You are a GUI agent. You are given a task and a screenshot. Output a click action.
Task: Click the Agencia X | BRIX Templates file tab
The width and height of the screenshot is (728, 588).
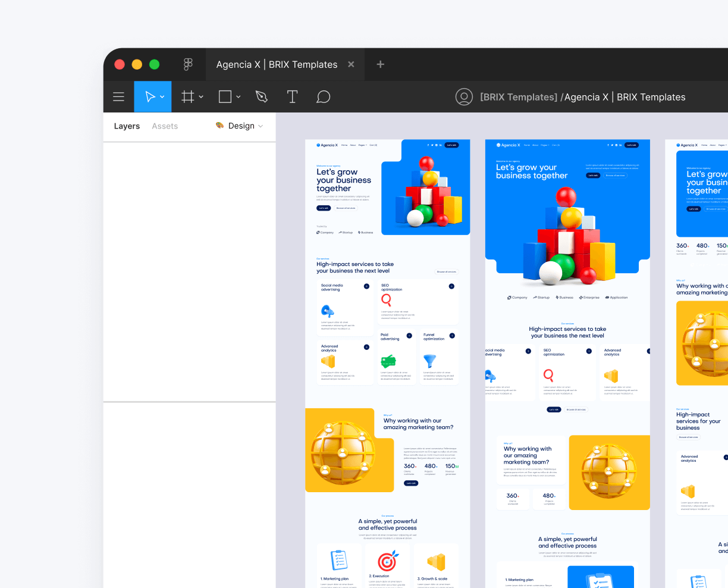tap(275, 64)
